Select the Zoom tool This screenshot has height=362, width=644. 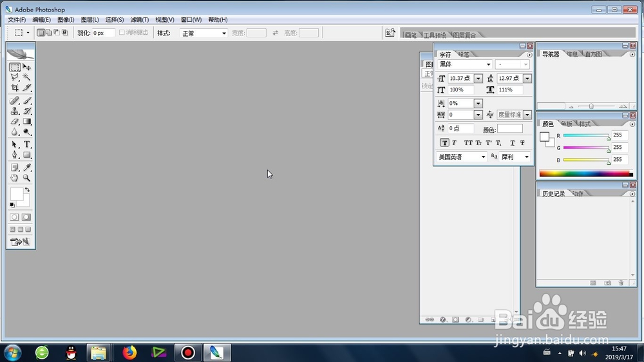click(26, 178)
